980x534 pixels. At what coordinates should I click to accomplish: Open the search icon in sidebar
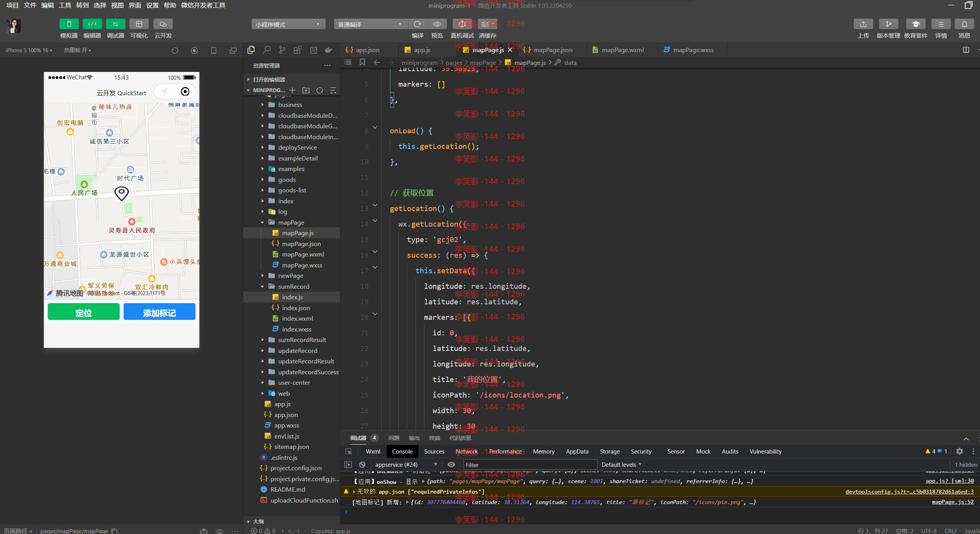click(267, 50)
